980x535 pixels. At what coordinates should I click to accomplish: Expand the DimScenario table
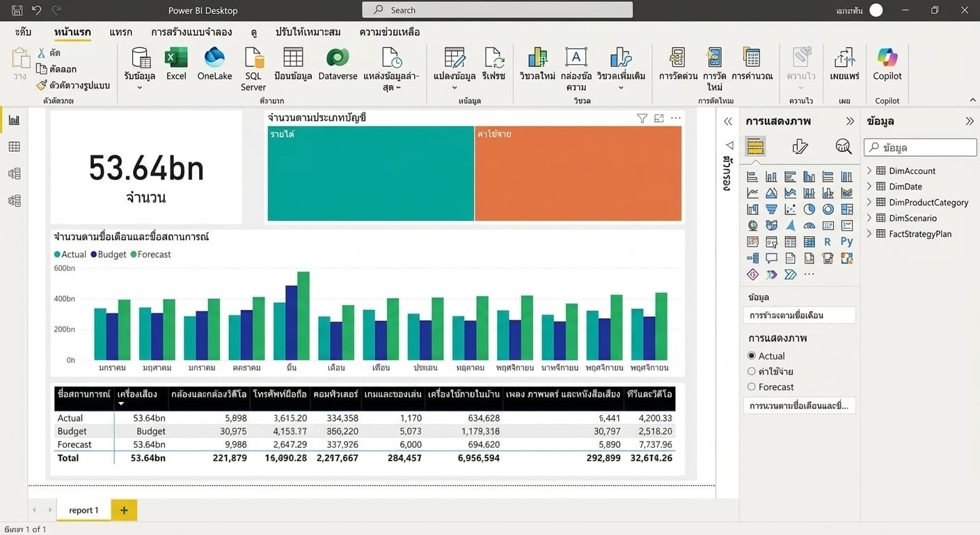tap(869, 218)
